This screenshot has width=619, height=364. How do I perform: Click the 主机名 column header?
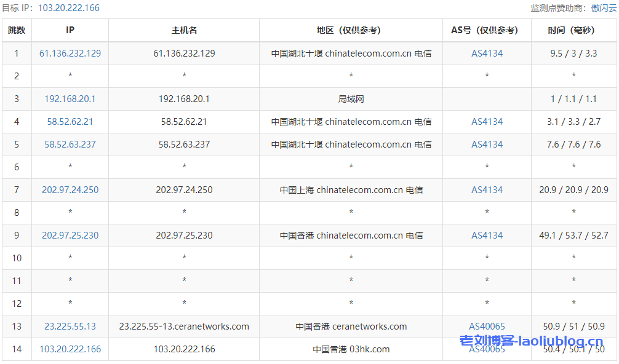click(184, 30)
